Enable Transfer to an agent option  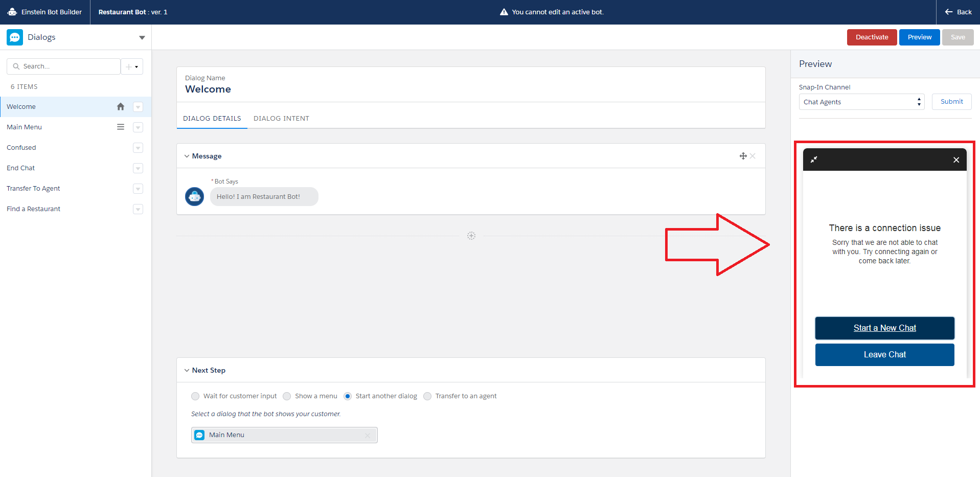[427, 396]
